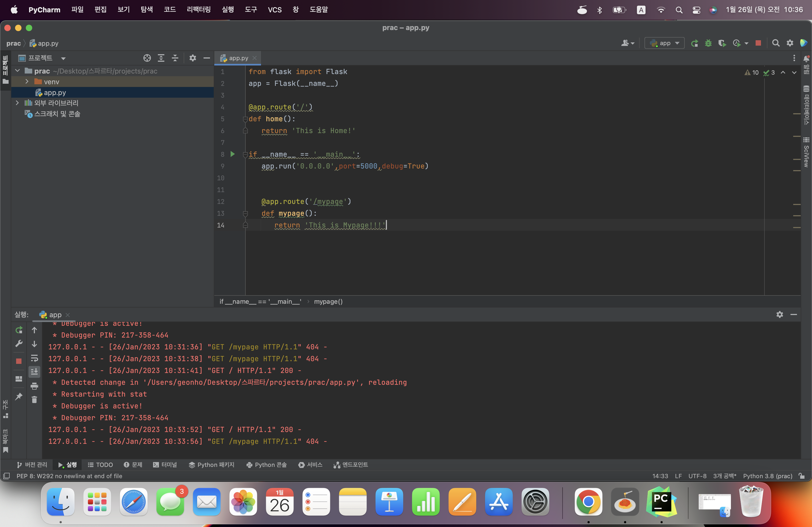Toggle the file read-only lock in status bar

tap(802, 476)
